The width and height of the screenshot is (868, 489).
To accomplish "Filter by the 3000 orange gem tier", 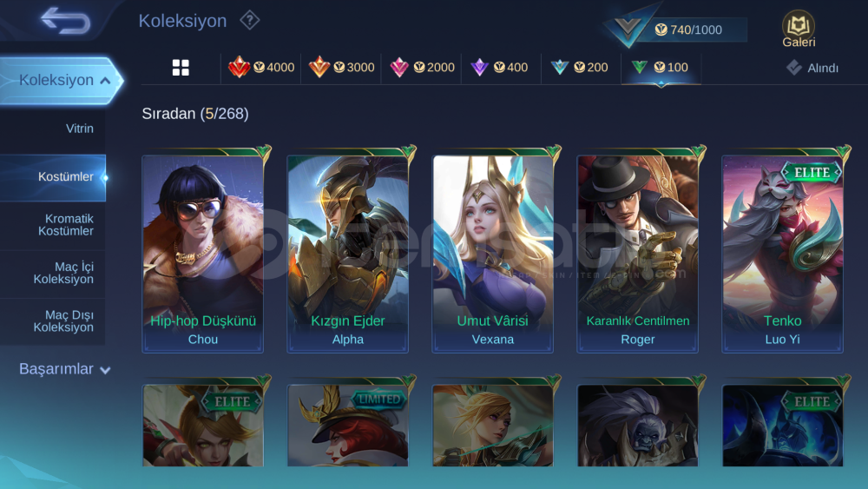I will tap(341, 68).
